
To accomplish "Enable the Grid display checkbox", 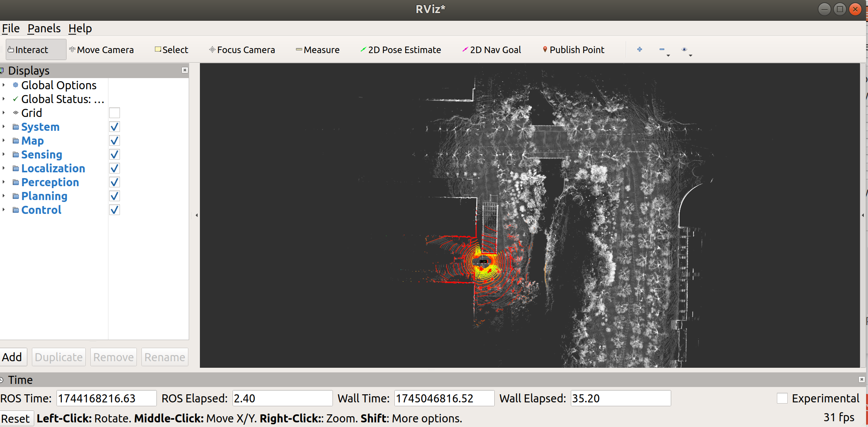I will (x=115, y=113).
